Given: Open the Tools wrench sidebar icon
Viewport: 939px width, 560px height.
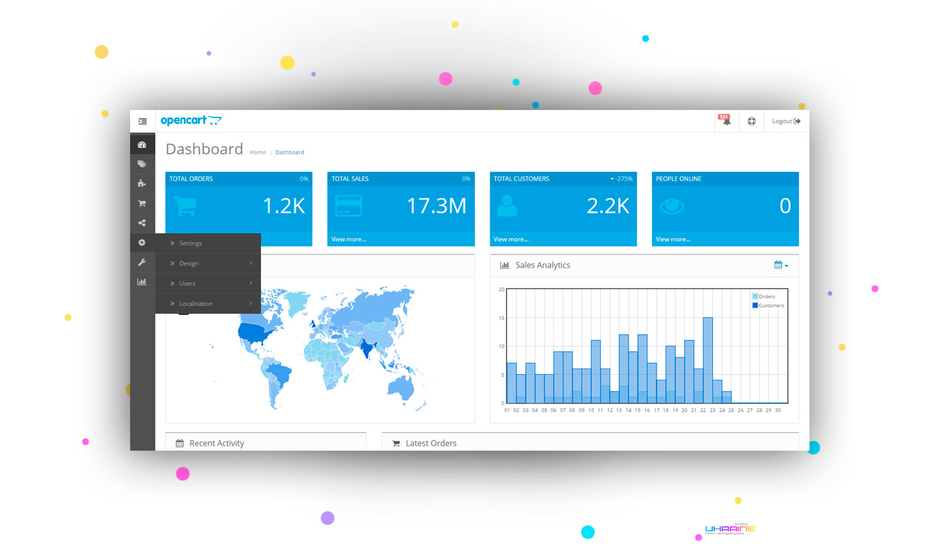Looking at the screenshot, I should pyautogui.click(x=142, y=262).
